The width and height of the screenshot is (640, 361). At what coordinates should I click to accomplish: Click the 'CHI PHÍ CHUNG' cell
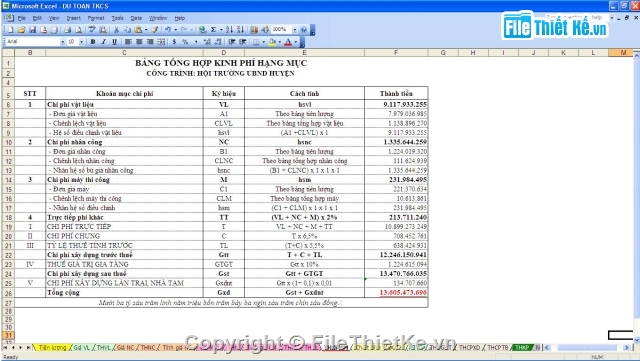[124, 236]
